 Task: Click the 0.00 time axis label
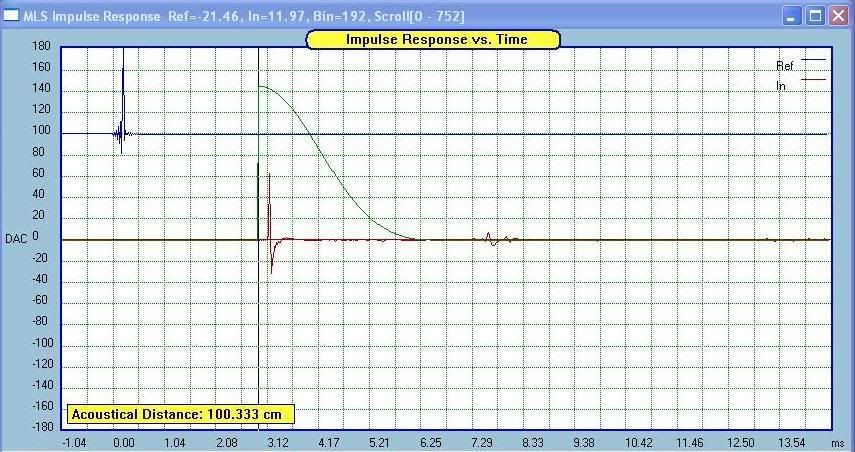pyautogui.click(x=124, y=442)
